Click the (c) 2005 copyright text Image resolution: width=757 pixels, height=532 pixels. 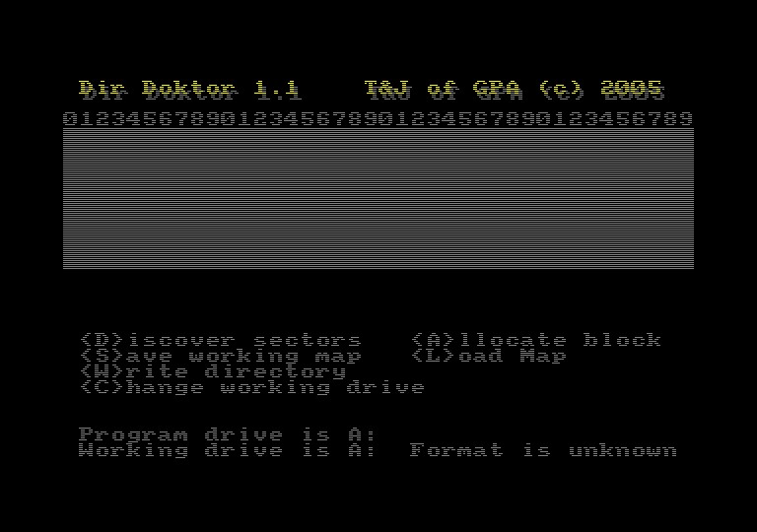coord(601,90)
